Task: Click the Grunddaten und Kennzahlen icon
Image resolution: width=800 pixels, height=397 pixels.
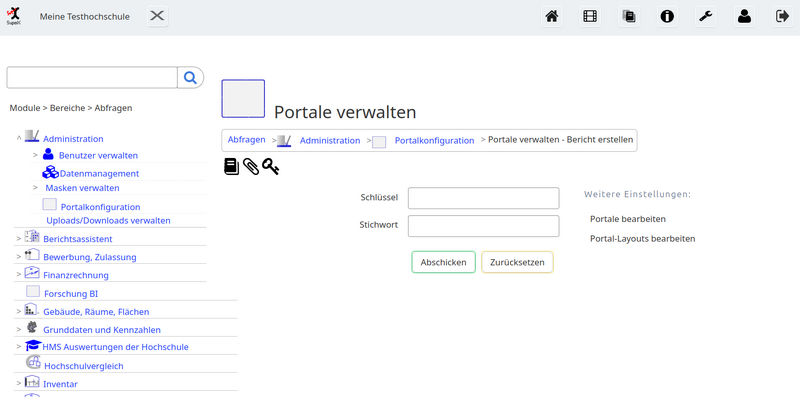Action: click(x=32, y=327)
